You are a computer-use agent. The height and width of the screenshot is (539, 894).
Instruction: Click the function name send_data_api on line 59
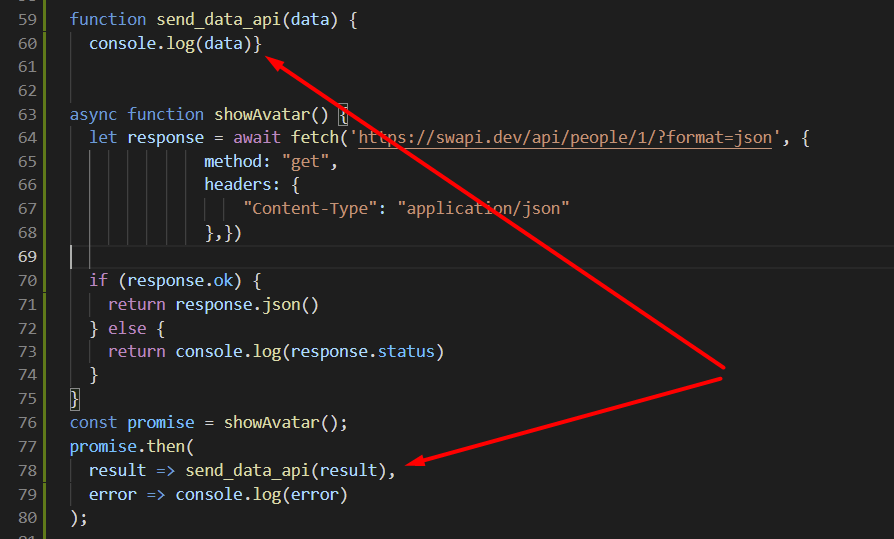218,20
